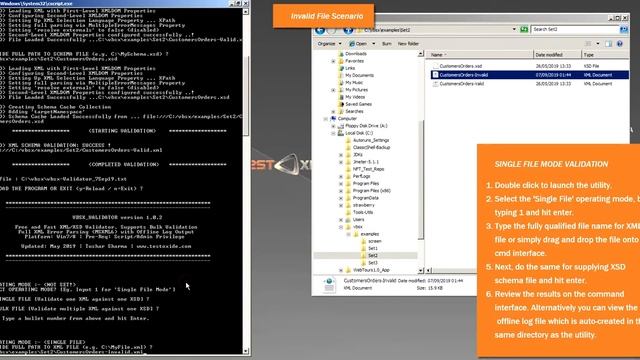The width and height of the screenshot is (640, 360).
Task: Click the strawberry folder icon
Action: (x=348, y=205)
